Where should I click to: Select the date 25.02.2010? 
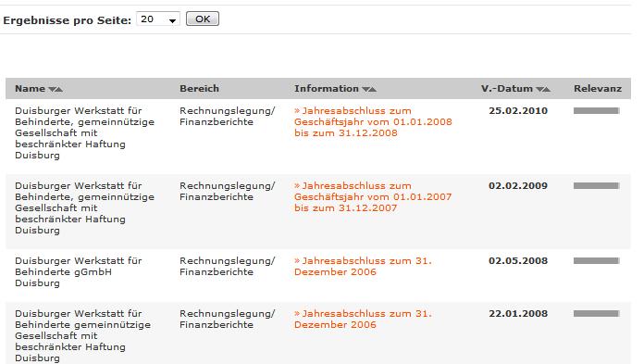coord(518,110)
